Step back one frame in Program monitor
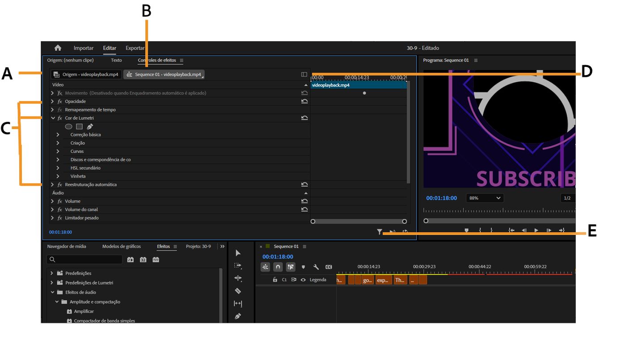Screen dimensions: 617x364 [x=524, y=230]
